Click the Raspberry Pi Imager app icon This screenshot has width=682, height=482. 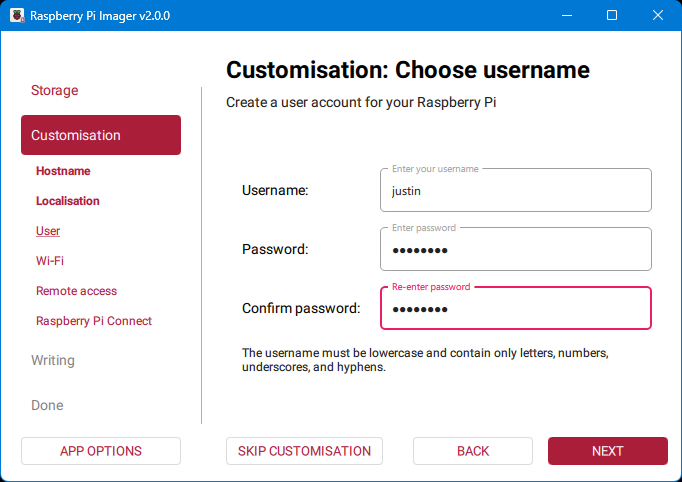[17, 16]
